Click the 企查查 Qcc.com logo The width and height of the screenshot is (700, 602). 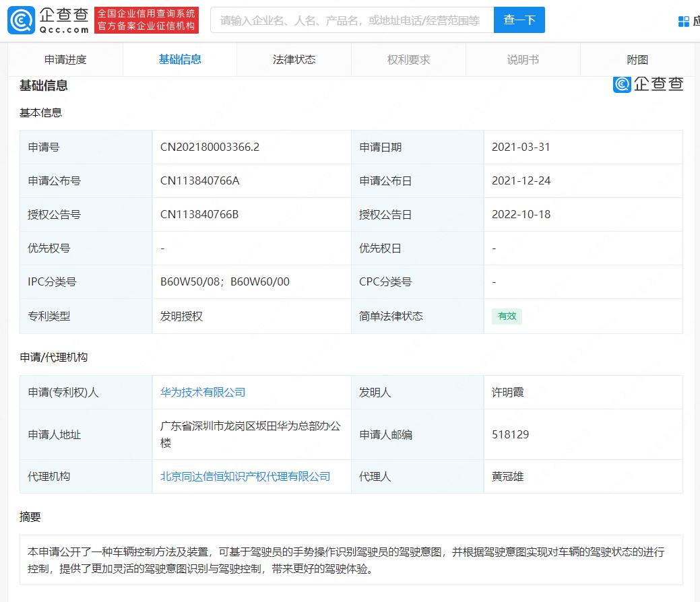[x=49, y=20]
